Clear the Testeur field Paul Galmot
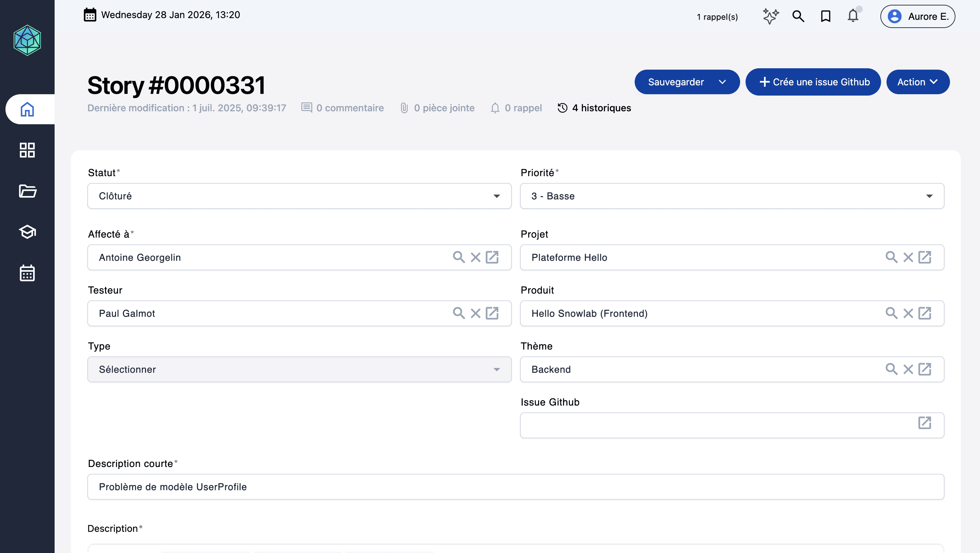980x553 pixels. coord(476,313)
